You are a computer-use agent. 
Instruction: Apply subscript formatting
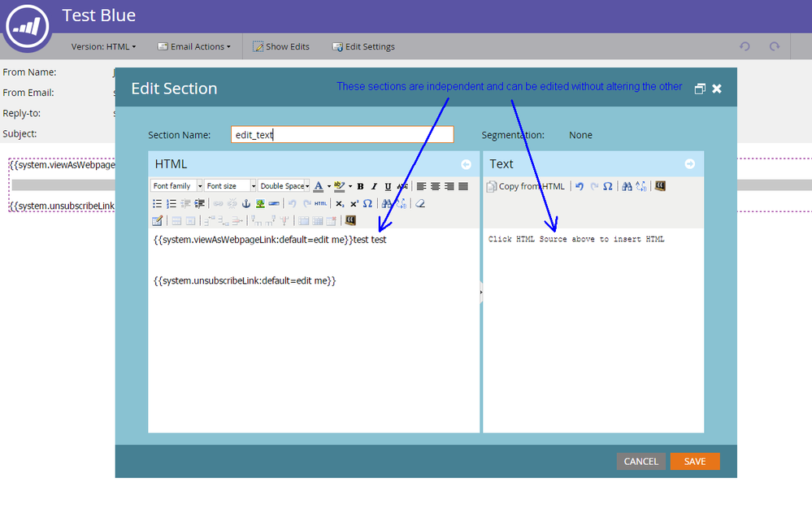point(340,203)
